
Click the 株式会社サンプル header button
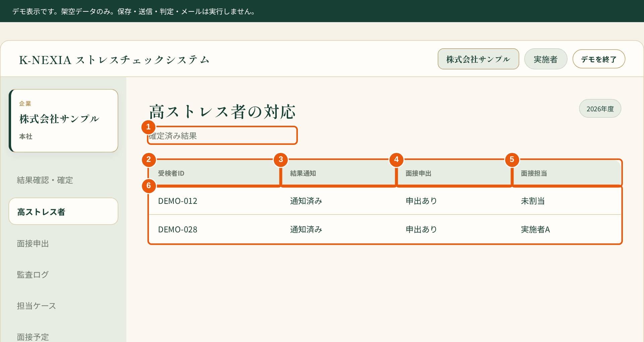click(x=478, y=59)
